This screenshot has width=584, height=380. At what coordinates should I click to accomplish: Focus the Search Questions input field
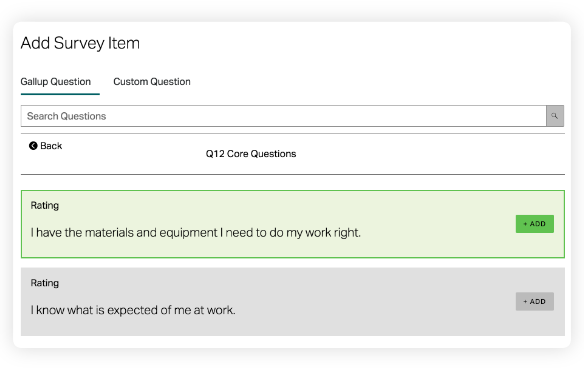pos(283,116)
